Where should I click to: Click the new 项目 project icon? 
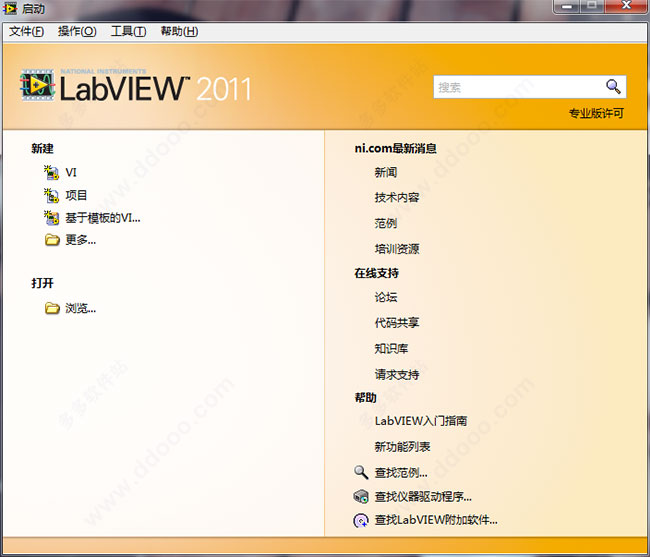[51, 195]
